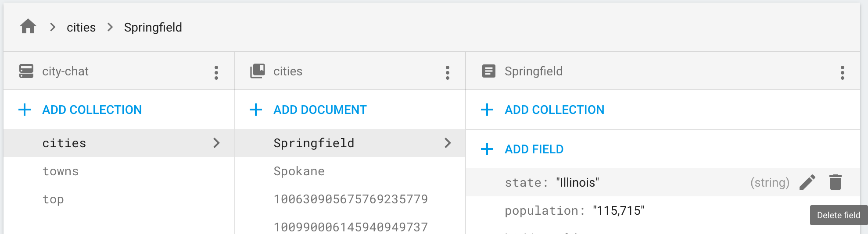Click the city-chat database icon
The width and height of the screenshot is (868, 234).
click(x=26, y=71)
